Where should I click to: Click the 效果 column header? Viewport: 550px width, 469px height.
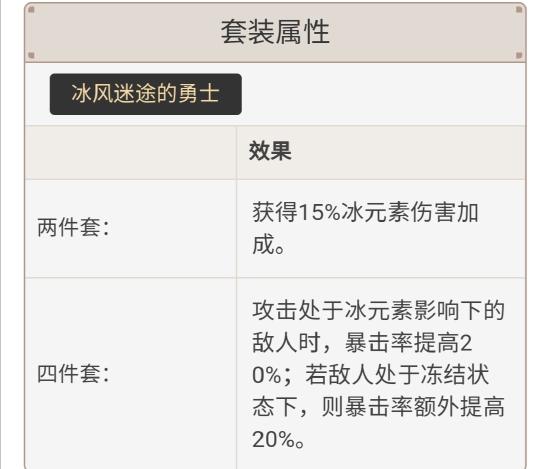click(x=270, y=151)
